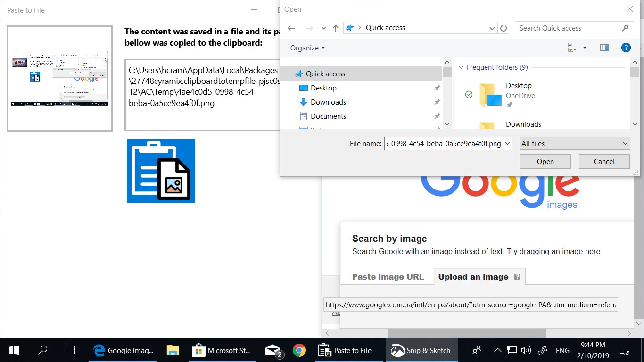Open the network tray icon
This screenshot has height=362, width=644.
pos(512,350)
